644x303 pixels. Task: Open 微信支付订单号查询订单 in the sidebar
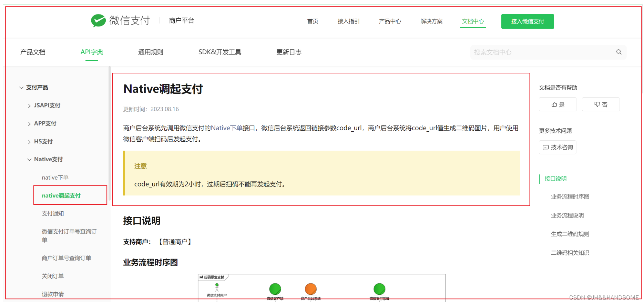click(69, 236)
